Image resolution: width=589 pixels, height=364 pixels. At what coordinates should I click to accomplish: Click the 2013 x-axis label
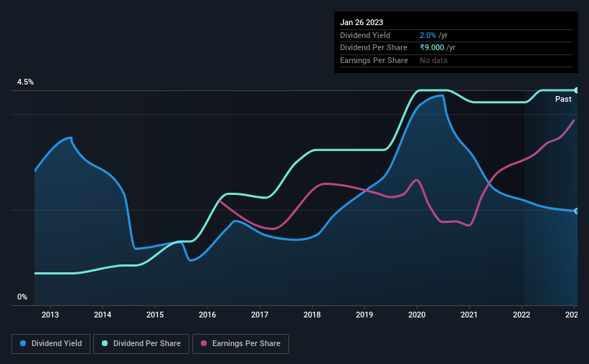click(50, 315)
